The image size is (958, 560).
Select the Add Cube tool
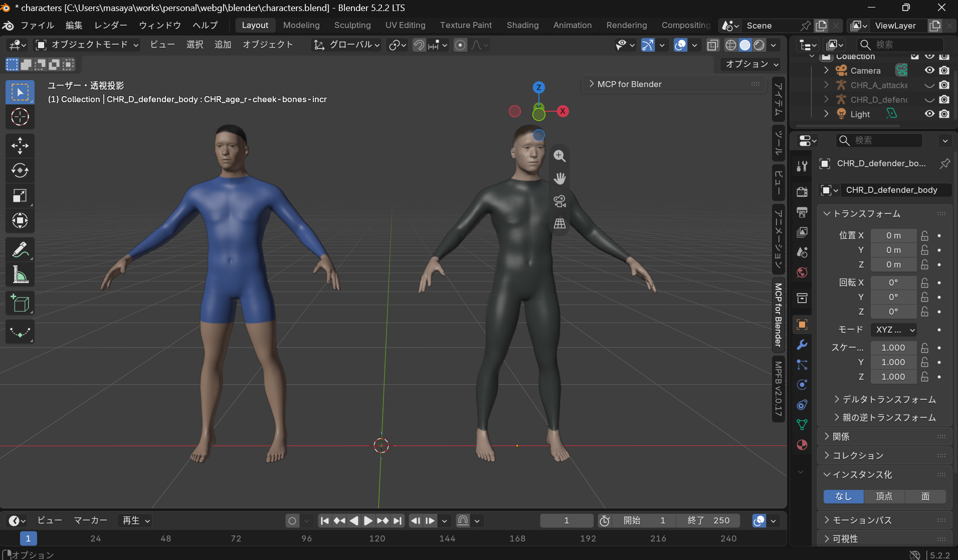pyautogui.click(x=20, y=304)
